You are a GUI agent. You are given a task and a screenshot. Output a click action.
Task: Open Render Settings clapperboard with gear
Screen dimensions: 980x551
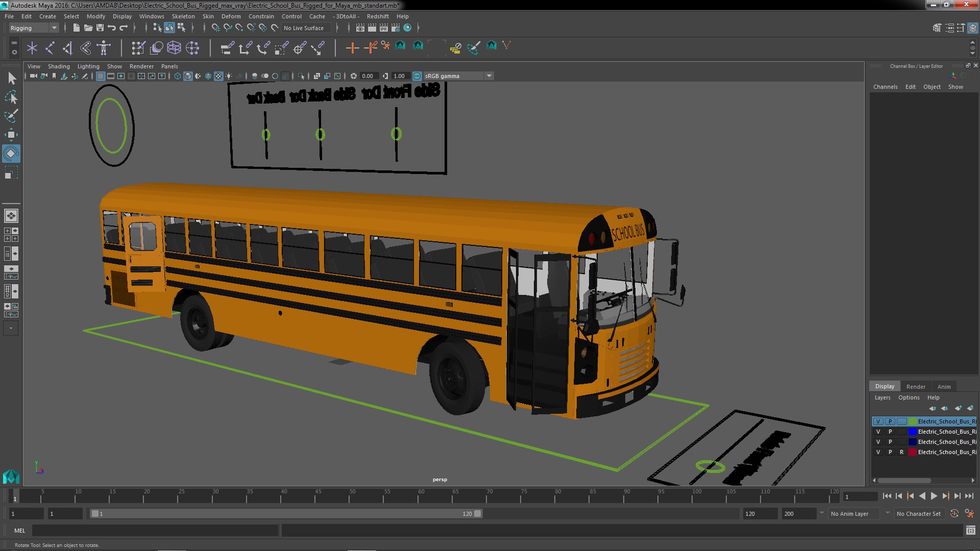click(396, 28)
